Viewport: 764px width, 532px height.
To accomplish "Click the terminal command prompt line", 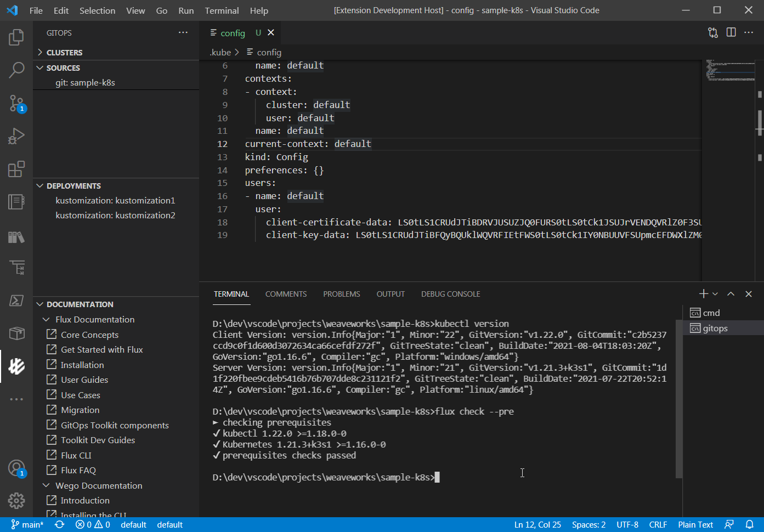I will pos(326,478).
